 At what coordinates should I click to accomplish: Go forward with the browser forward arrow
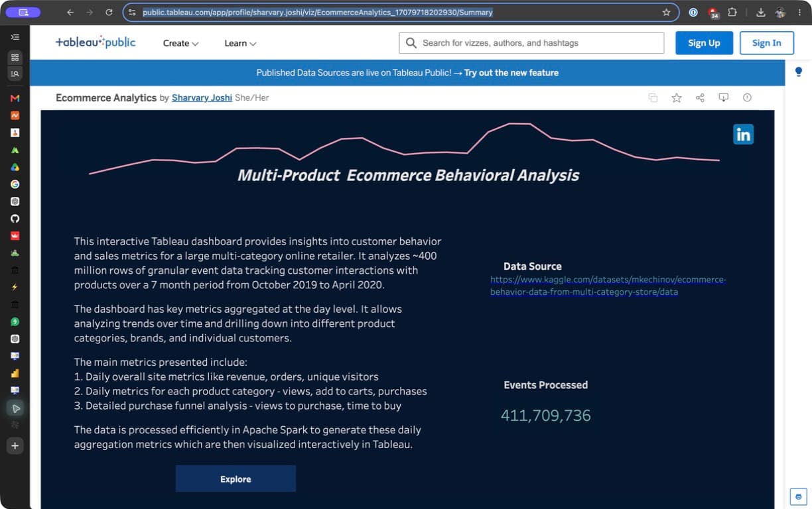(x=90, y=12)
